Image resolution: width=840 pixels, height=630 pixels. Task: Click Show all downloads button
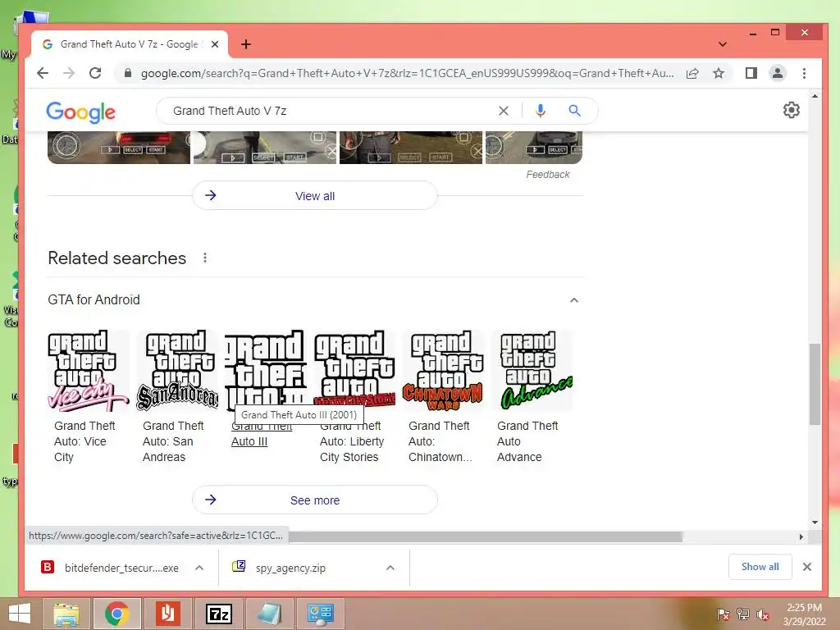click(x=760, y=567)
